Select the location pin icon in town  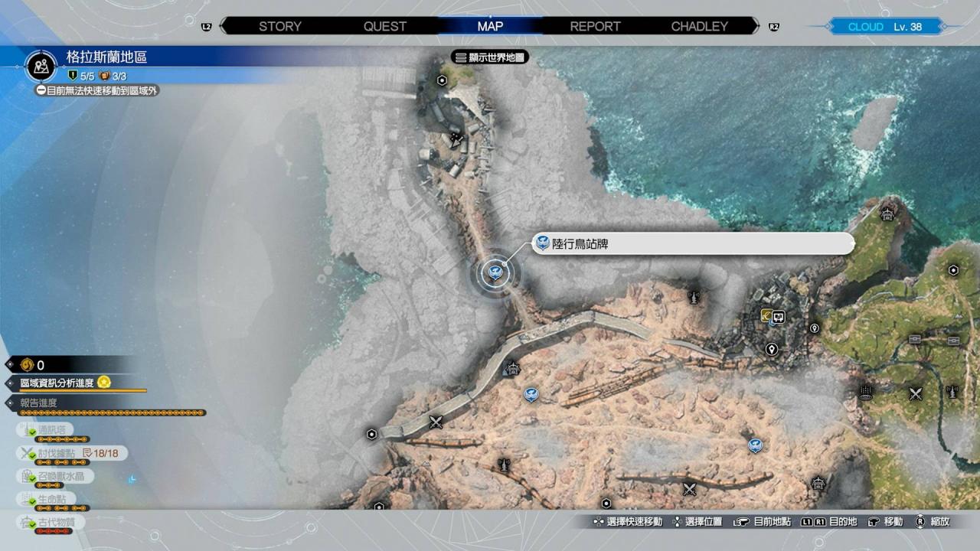771,349
